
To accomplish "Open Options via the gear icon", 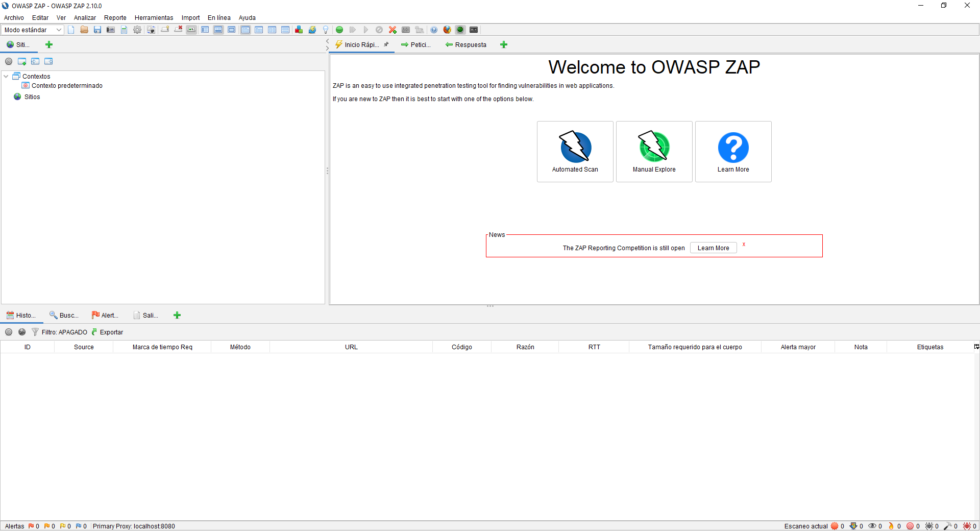I will click(137, 30).
